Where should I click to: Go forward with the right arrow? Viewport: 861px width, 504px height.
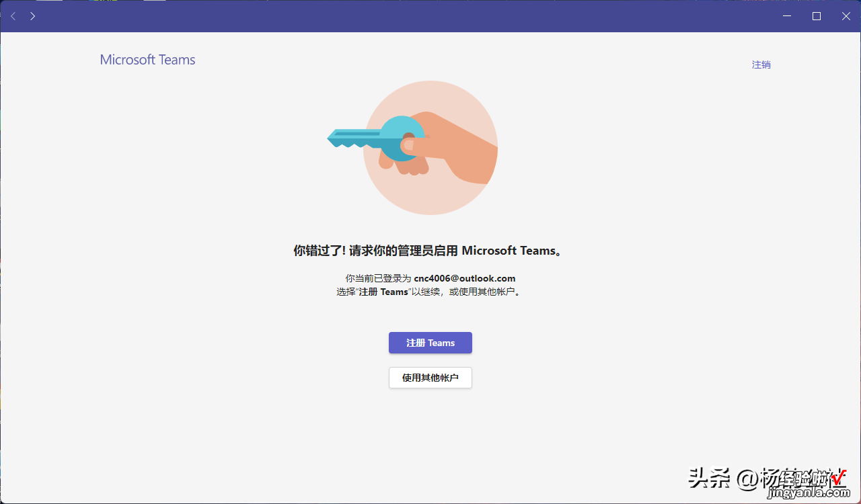(32, 16)
